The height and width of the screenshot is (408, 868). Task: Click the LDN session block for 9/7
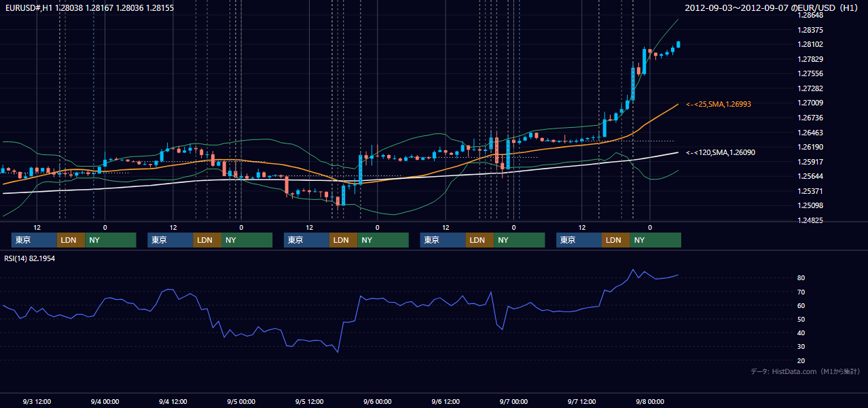616,240
